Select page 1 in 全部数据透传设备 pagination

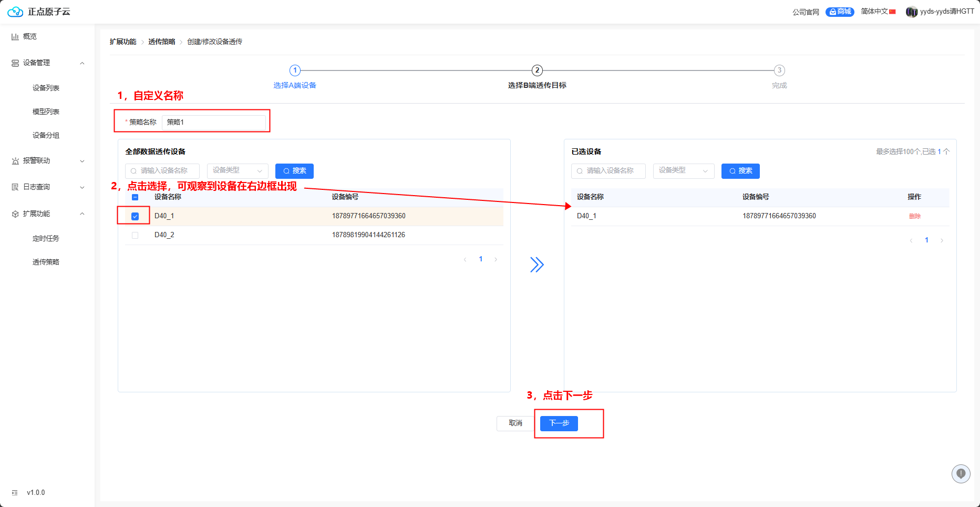(x=481, y=259)
